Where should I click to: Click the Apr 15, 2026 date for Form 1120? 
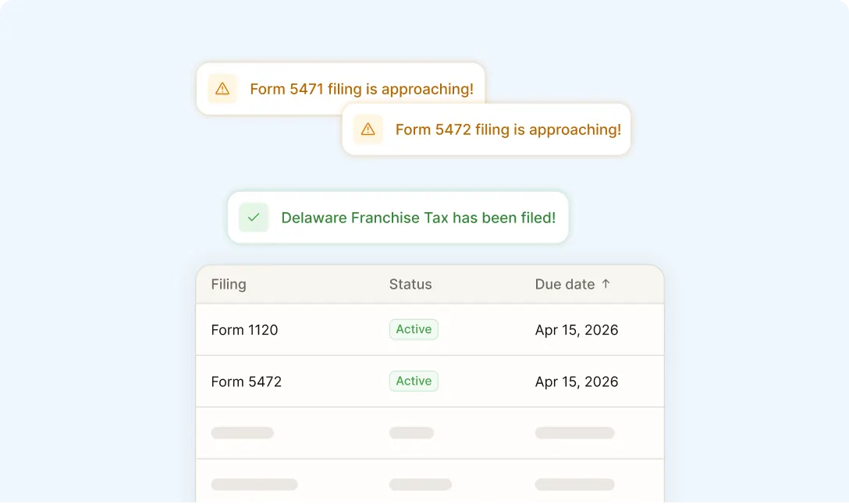[x=576, y=329]
